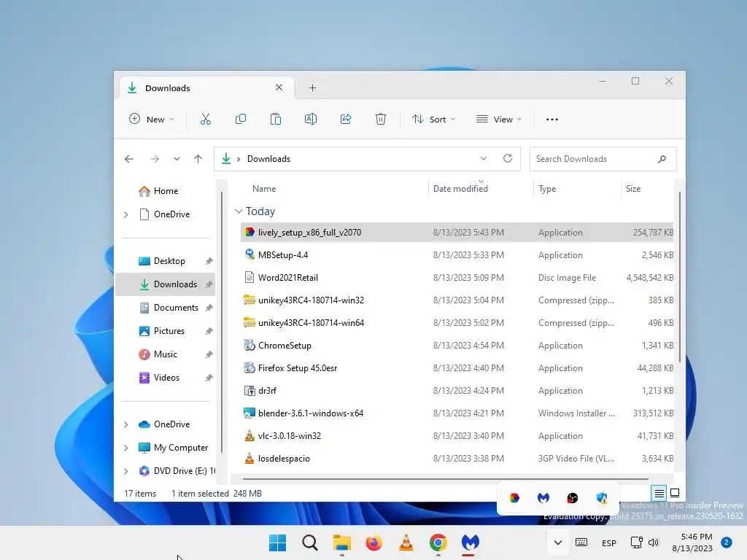This screenshot has width=747, height=560.
Task: Launch VLC media player from taskbar
Action: click(406, 542)
